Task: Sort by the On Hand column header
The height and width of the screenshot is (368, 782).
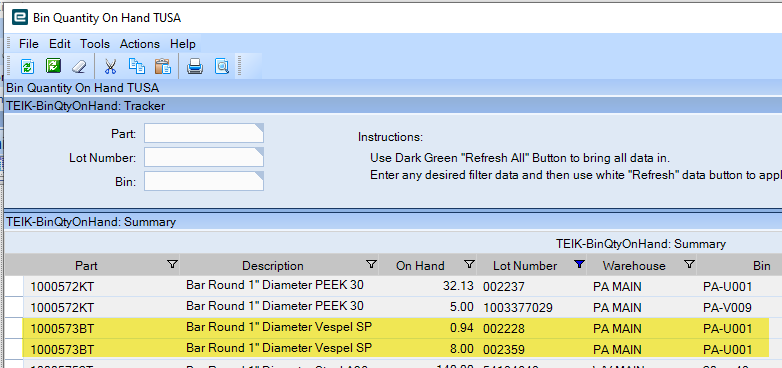Action: click(420, 266)
